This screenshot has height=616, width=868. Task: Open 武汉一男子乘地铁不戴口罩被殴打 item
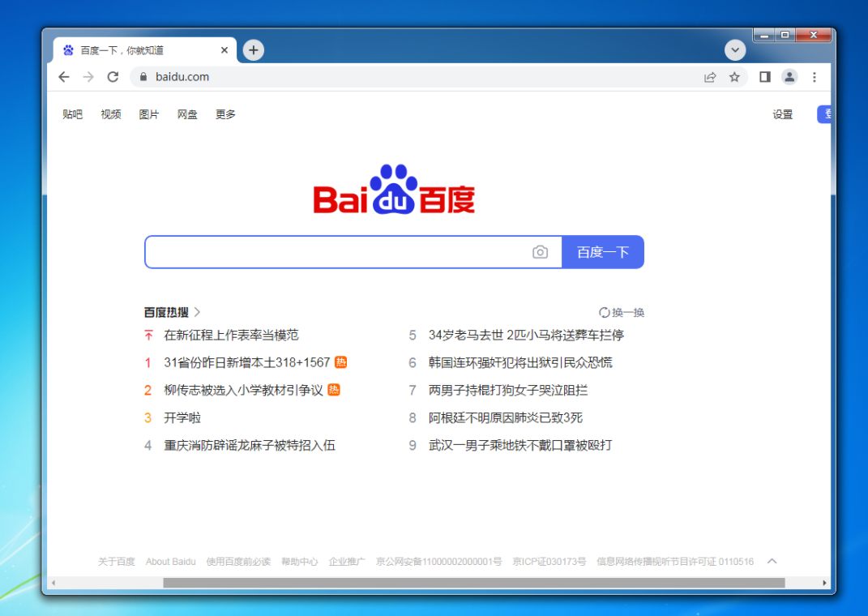coord(520,446)
